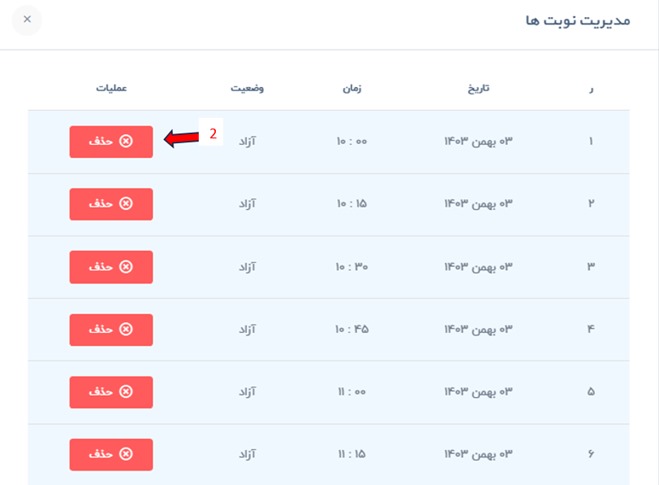
Task: Select row number 5 cell
Action: tap(590, 391)
